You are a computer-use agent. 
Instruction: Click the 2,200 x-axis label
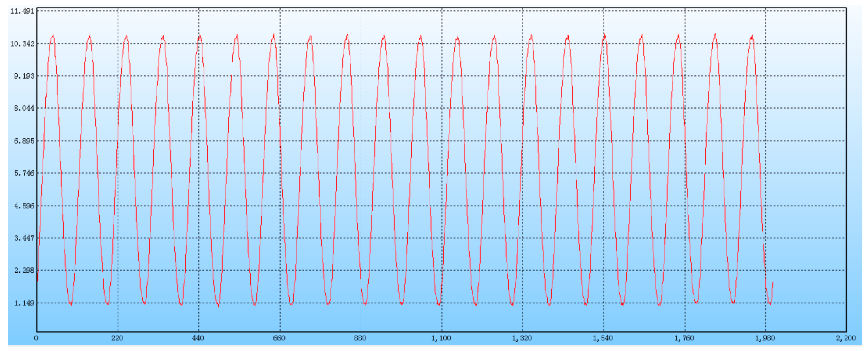click(x=845, y=338)
